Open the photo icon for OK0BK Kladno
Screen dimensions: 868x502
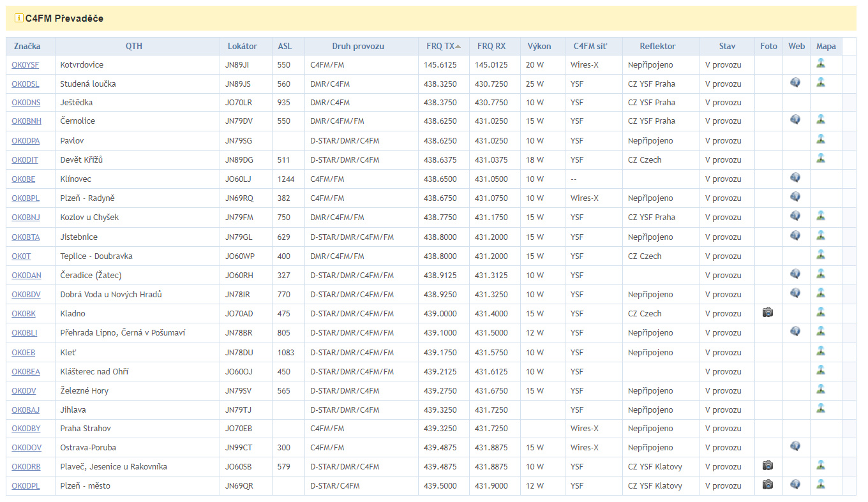(768, 313)
